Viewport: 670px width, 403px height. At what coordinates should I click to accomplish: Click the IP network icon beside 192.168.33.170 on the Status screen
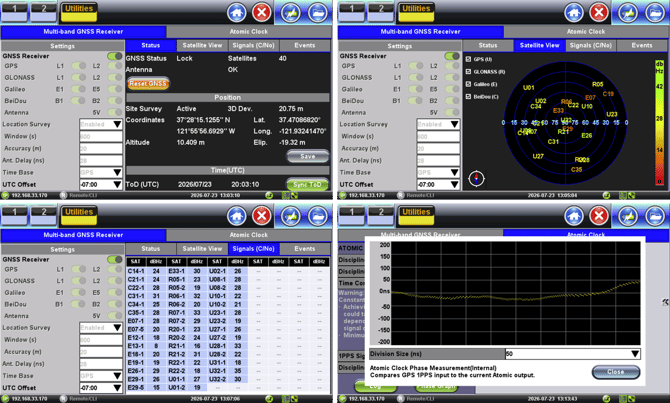click(x=5, y=195)
